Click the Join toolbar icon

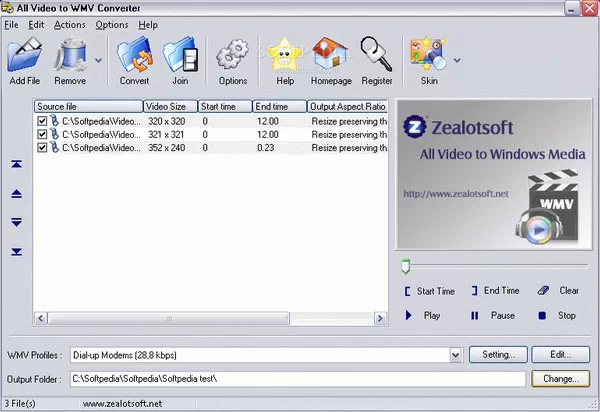click(180, 54)
